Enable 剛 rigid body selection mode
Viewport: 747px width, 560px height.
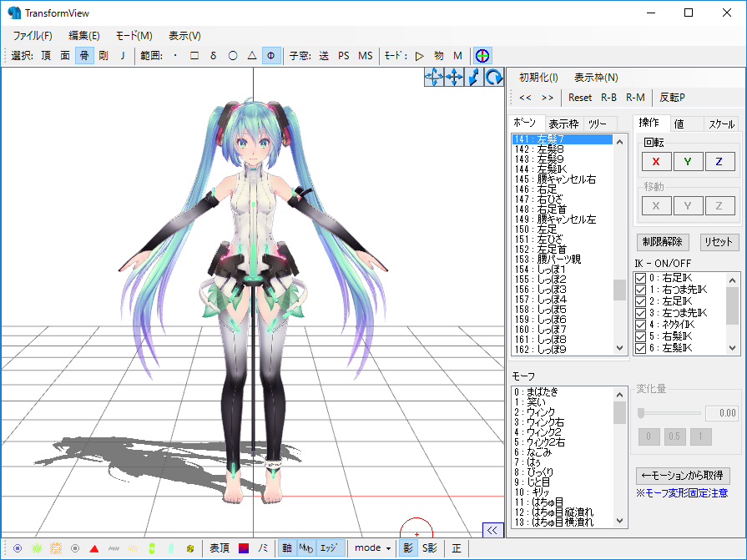point(102,55)
